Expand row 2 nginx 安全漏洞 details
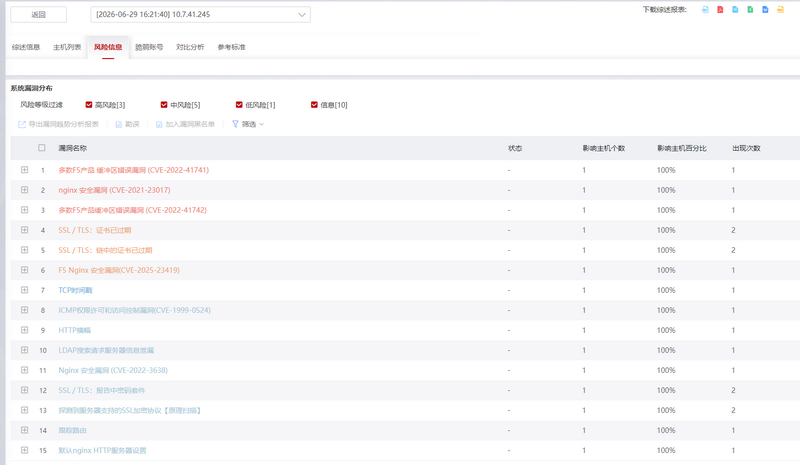The height and width of the screenshot is (465, 800). coord(24,190)
